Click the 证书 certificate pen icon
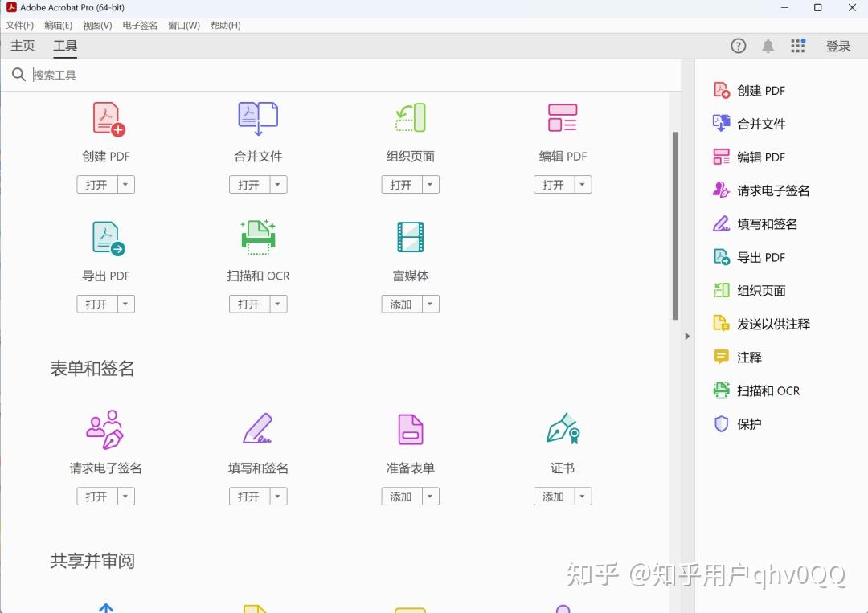The width and height of the screenshot is (868, 613). 563,428
